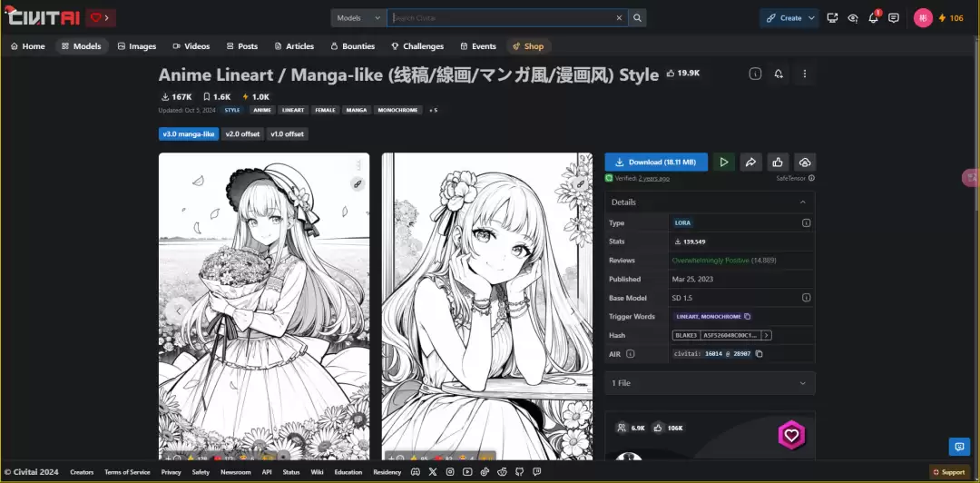Open the Models search category dropdown
The width and height of the screenshot is (980, 483).
pyautogui.click(x=359, y=18)
